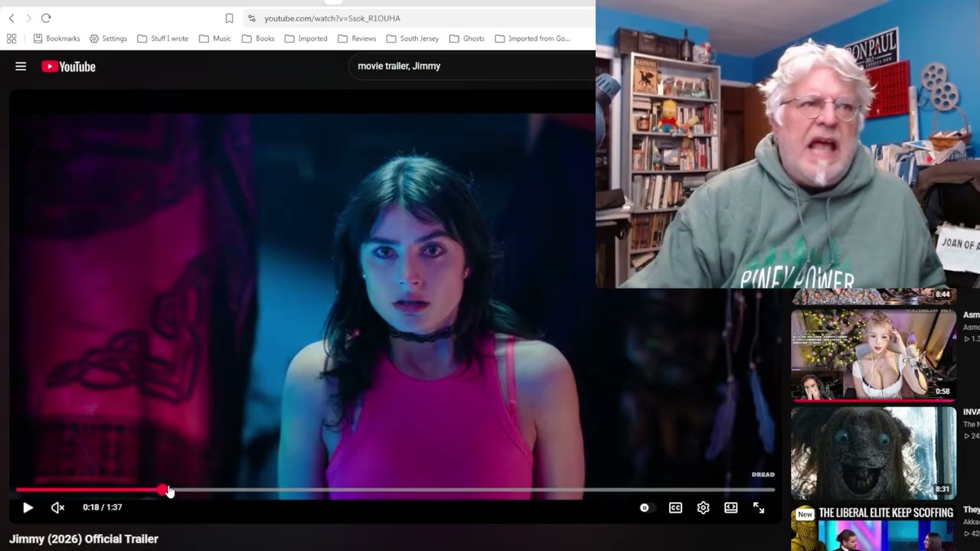Open the Imported bookmark folder
Image resolution: width=980 pixels, height=551 pixels.
(305, 38)
